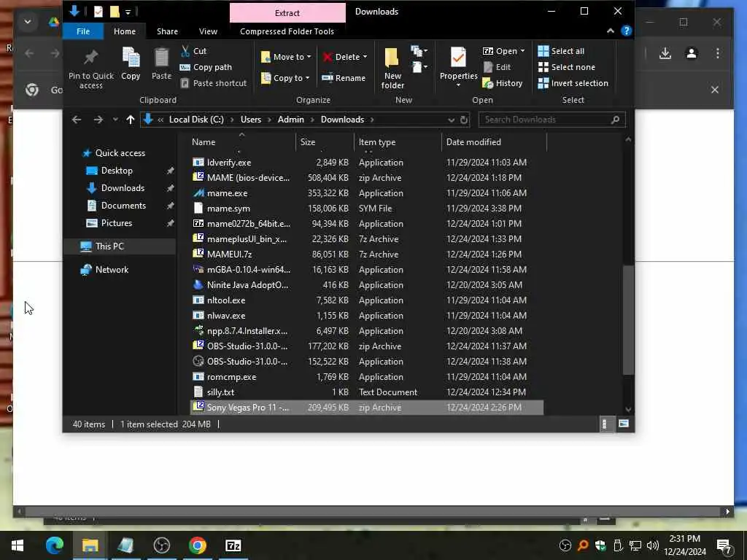This screenshot has width=747, height=560.
Task: Select Network in navigation pane
Action: [x=112, y=270]
